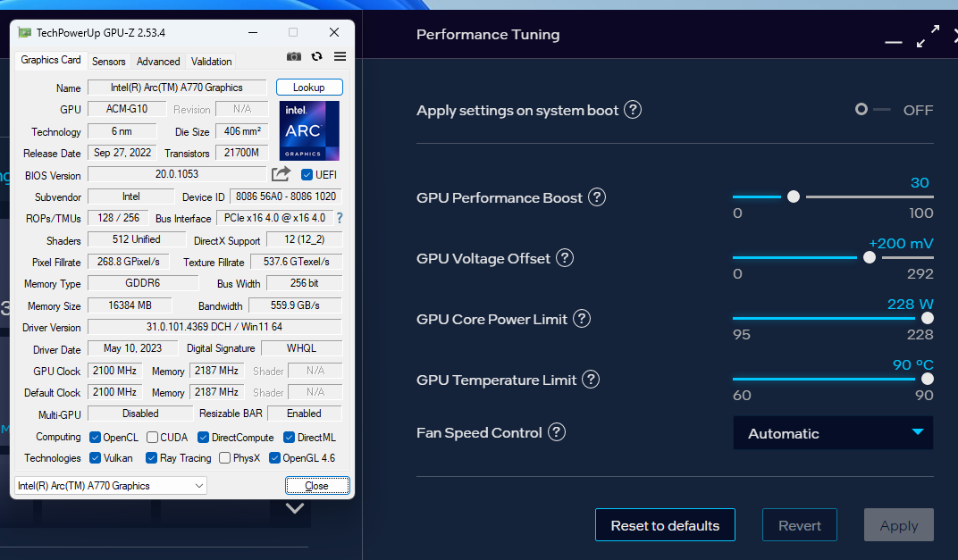Click the GPU-Z title bar app icon
The width and height of the screenshot is (958, 560).
24,32
